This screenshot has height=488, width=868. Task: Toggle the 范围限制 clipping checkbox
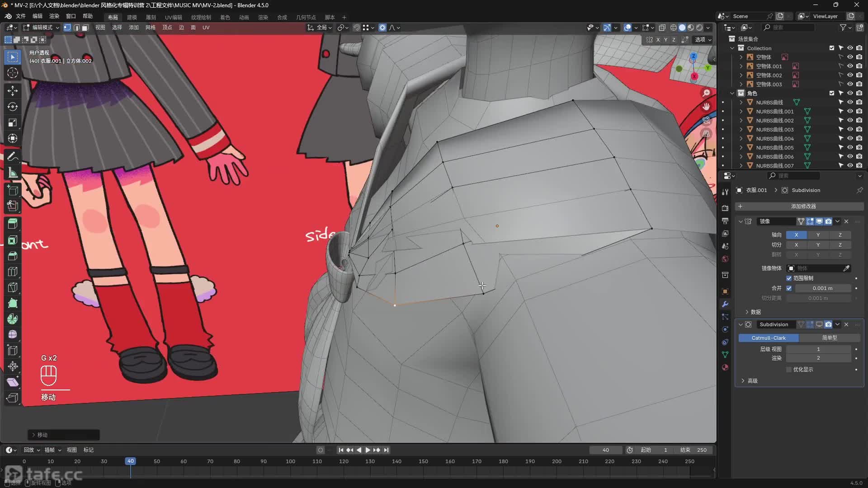pos(789,278)
